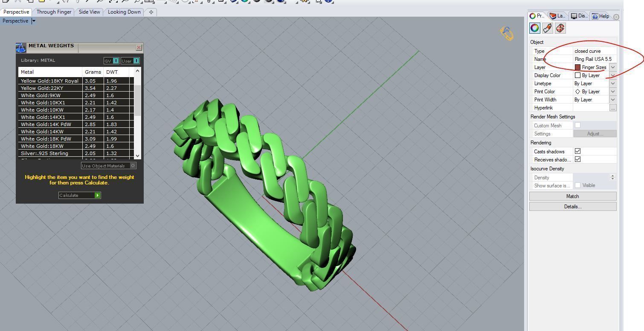
Task: Select White Gold:9KW row
Action: point(76,95)
